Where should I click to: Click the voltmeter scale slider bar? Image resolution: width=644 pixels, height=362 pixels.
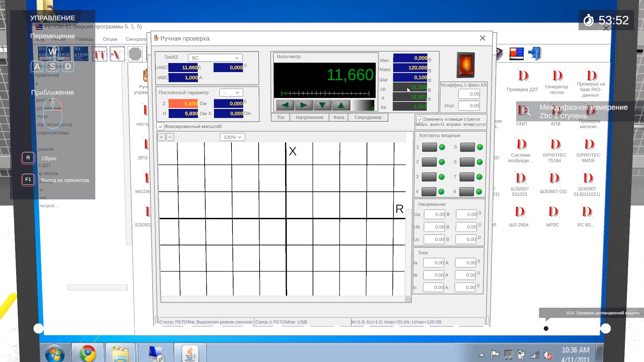coord(325,93)
